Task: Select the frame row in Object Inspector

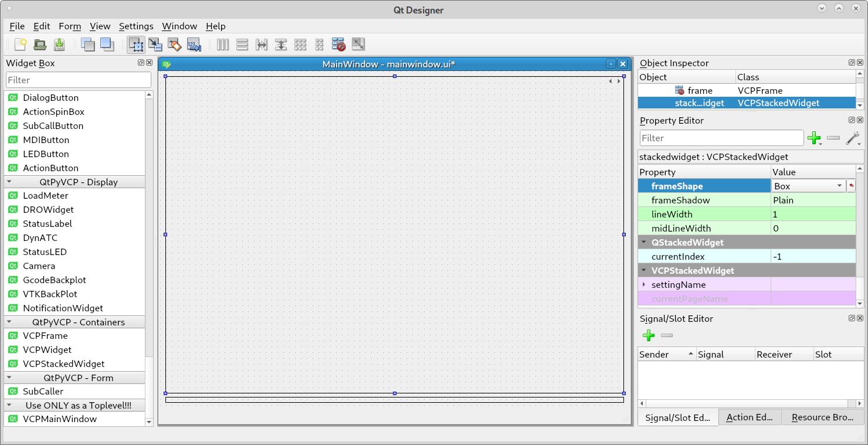Action: tap(747, 90)
